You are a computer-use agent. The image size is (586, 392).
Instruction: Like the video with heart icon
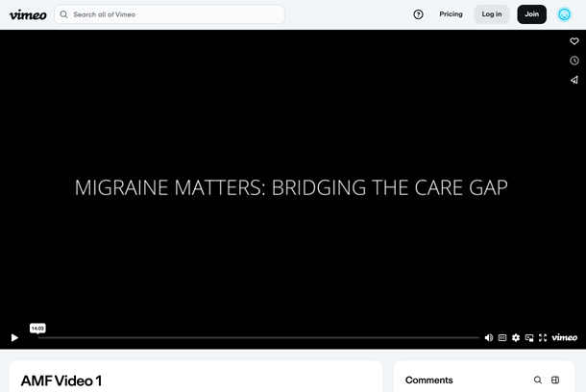coord(574,41)
